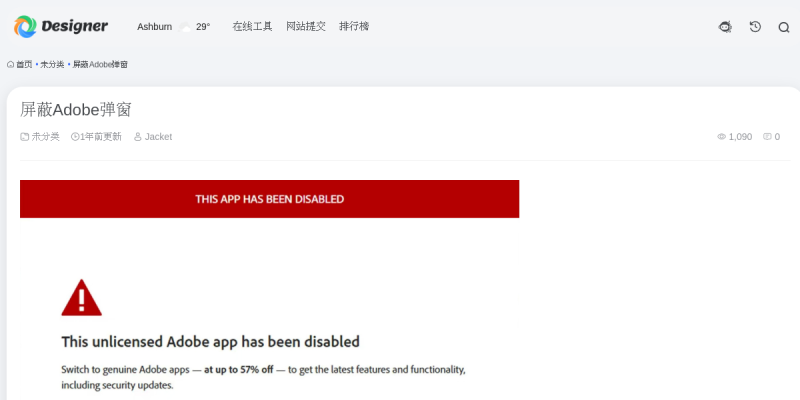Click the comments icon beside 0
Image resolution: width=800 pixels, height=400 pixels.
pyautogui.click(x=767, y=137)
